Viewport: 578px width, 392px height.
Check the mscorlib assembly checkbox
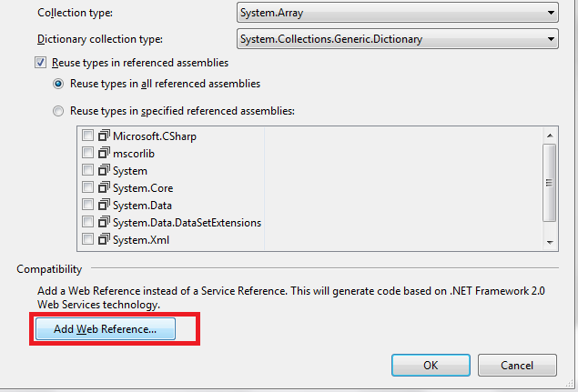(x=87, y=153)
